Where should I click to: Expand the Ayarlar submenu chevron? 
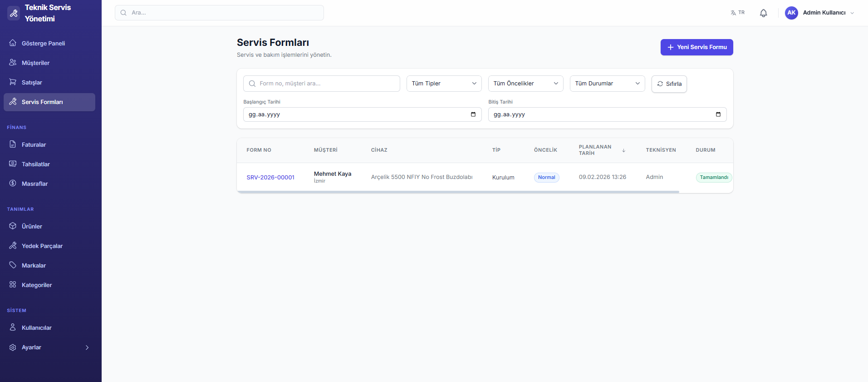(87, 347)
